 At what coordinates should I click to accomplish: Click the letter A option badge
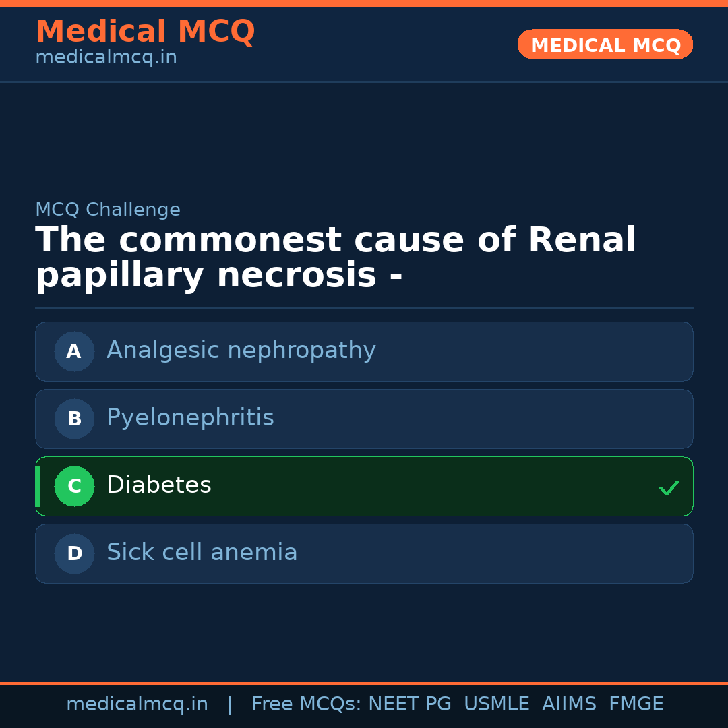click(x=74, y=351)
